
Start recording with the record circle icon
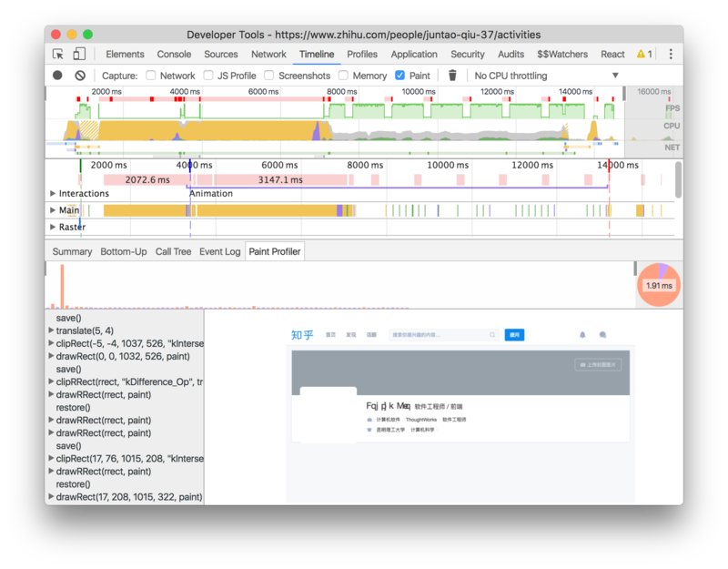(x=57, y=76)
